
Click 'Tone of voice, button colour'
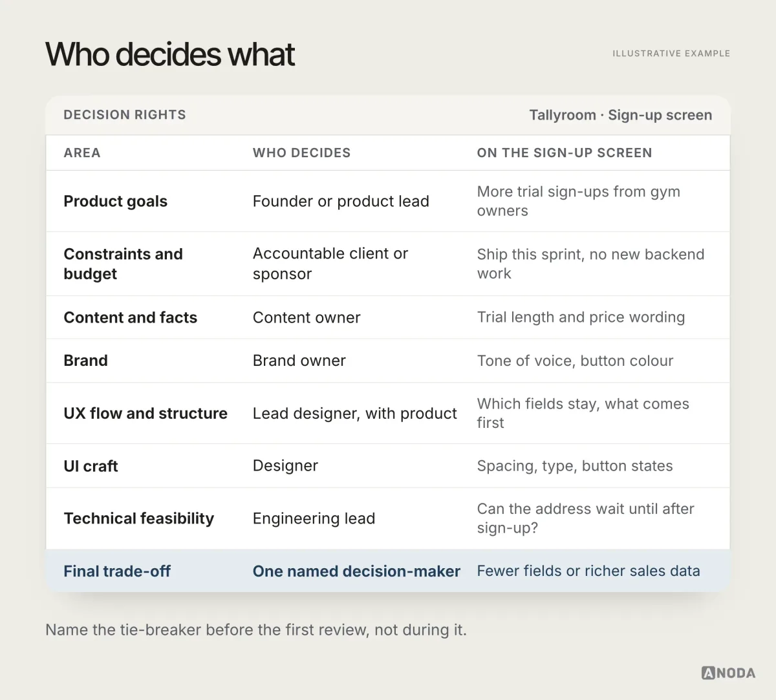click(575, 361)
